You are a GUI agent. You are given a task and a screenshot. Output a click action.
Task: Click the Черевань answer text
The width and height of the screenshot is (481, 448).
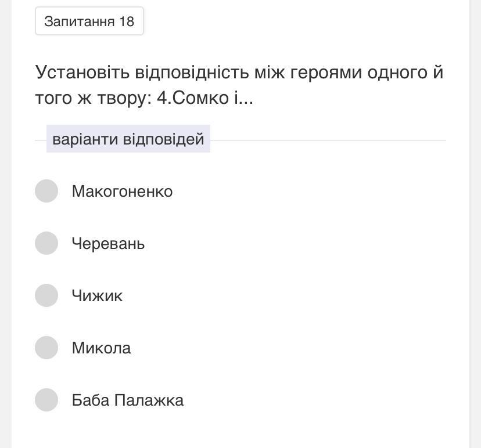point(108,244)
